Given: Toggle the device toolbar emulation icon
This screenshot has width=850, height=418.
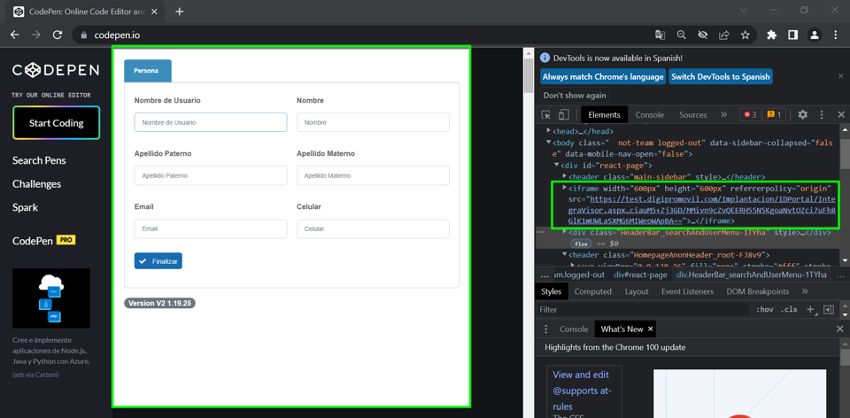Looking at the screenshot, I should click(564, 115).
